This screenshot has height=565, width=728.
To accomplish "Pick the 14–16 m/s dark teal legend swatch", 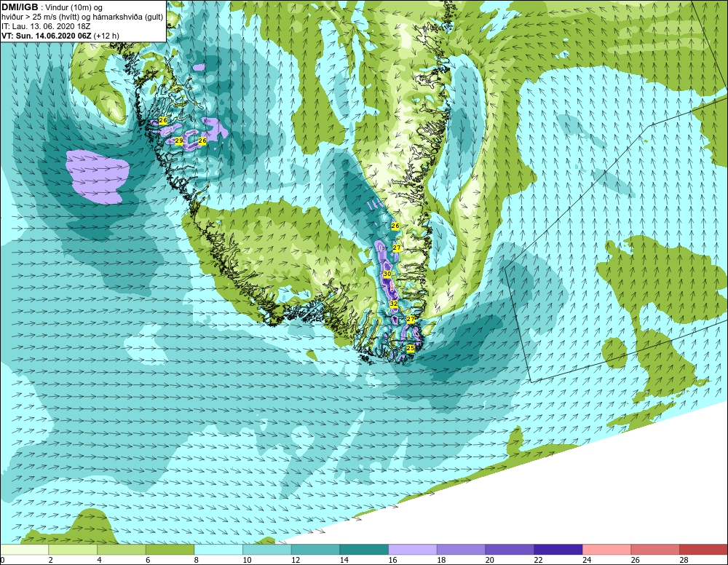I will tap(364, 550).
